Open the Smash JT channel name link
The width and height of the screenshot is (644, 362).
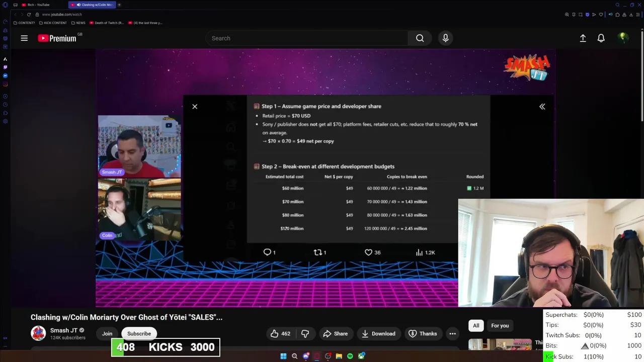(63, 330)
